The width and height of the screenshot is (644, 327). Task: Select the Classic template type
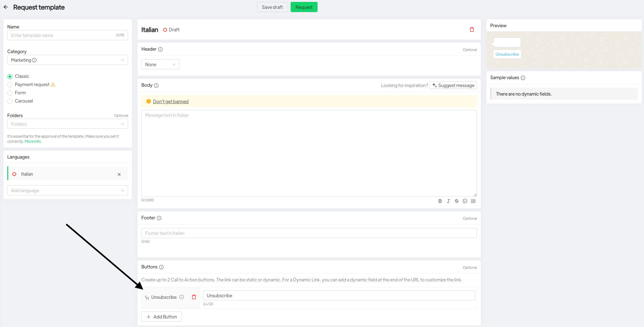point(10,77)
